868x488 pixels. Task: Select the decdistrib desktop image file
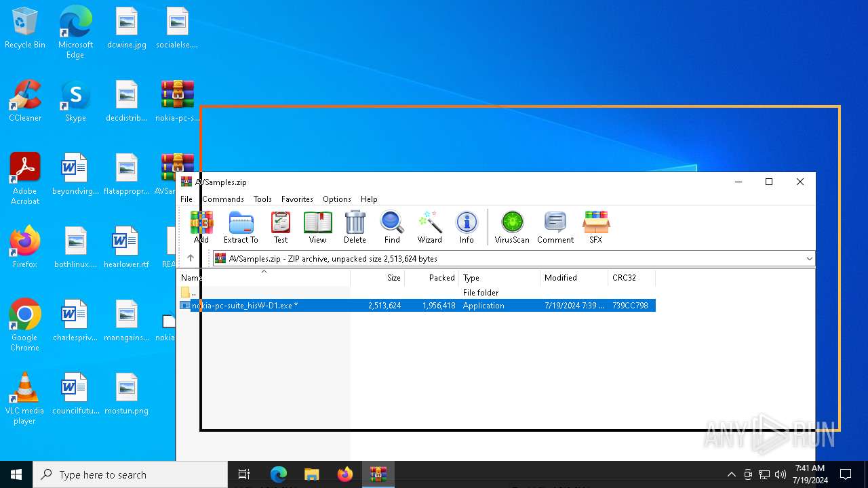127,101
